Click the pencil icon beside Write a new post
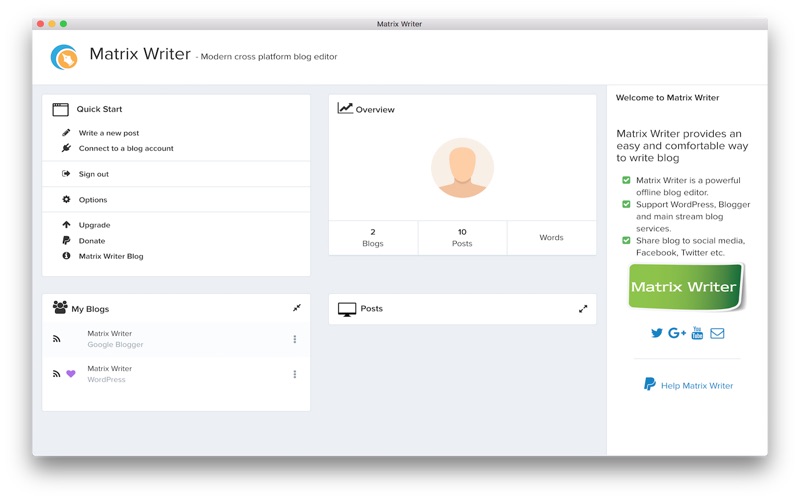This screenshot has height=500, width=800. (66, 133)
